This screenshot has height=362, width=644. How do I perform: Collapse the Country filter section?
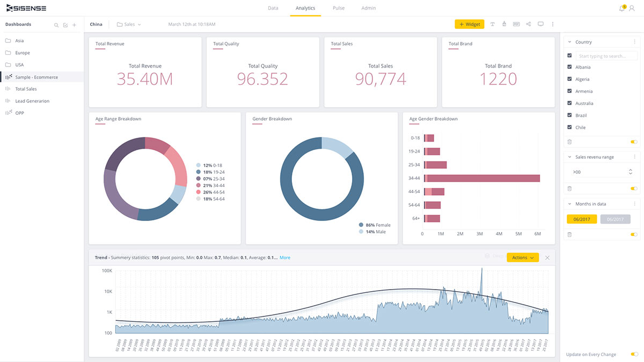[570, 42]
